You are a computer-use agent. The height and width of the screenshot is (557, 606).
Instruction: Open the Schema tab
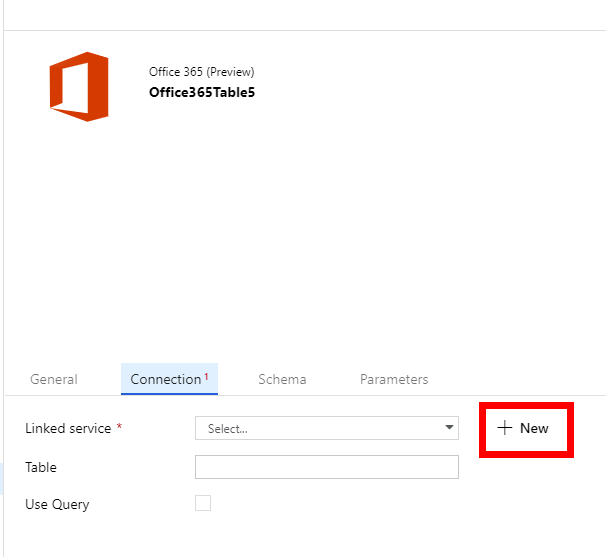coord(282,380)
